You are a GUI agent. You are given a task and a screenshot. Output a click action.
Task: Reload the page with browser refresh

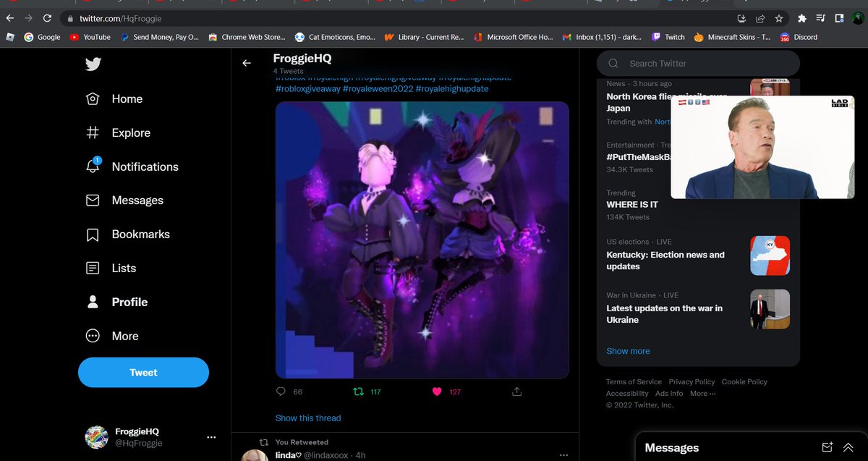pyautogui.click(x=47, y=18)
